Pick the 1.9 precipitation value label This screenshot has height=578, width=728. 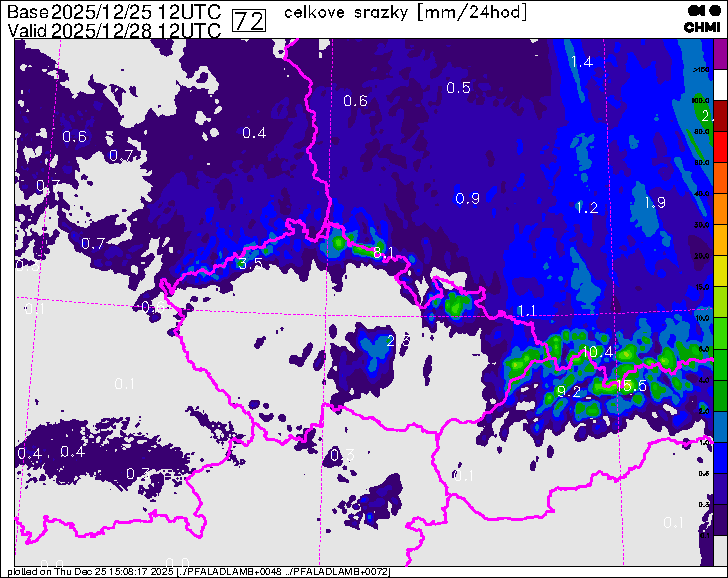coord(655,202)
